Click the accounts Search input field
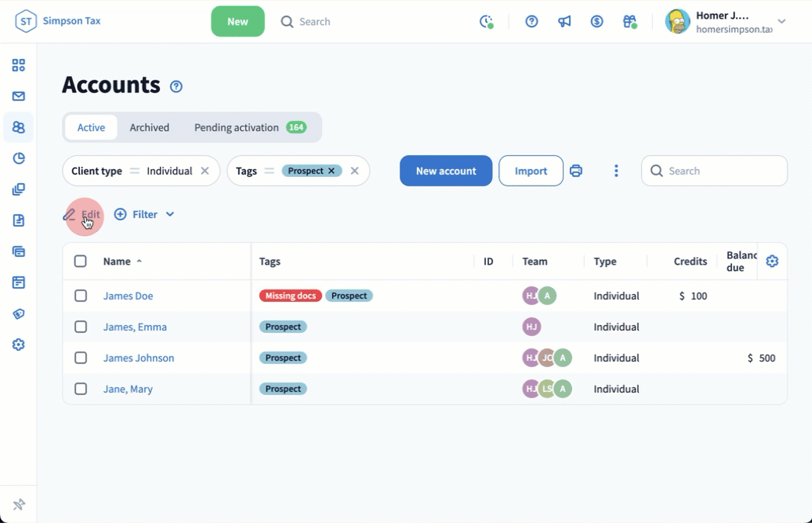The image size is (812, 523). (x=722, y=171)
